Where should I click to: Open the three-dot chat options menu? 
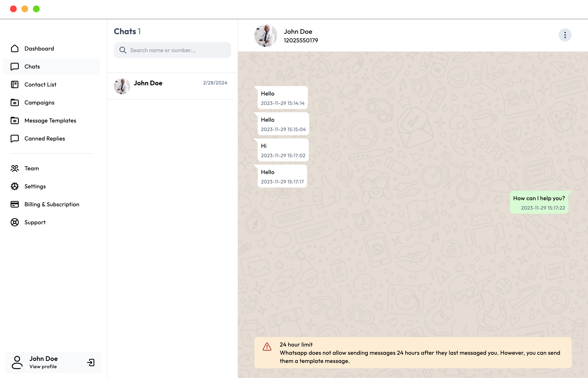click(x=565, y=35)
